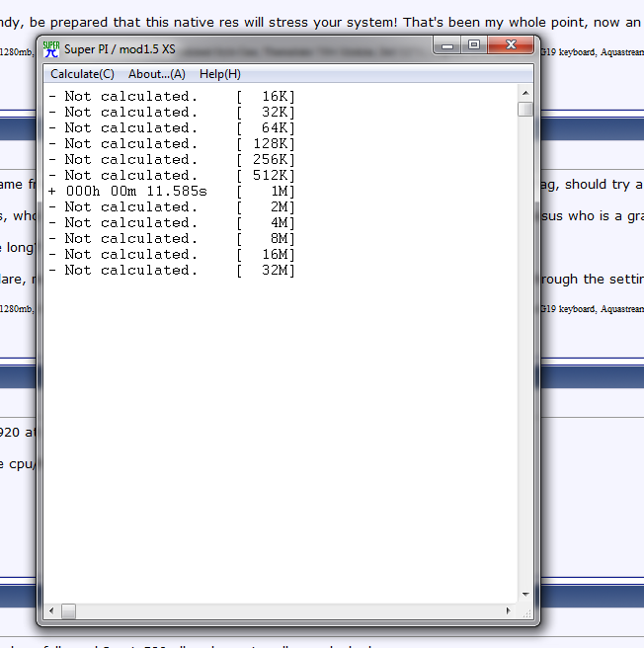
Task: Select the 32M Not calculated row
Action: pos(172,270)
